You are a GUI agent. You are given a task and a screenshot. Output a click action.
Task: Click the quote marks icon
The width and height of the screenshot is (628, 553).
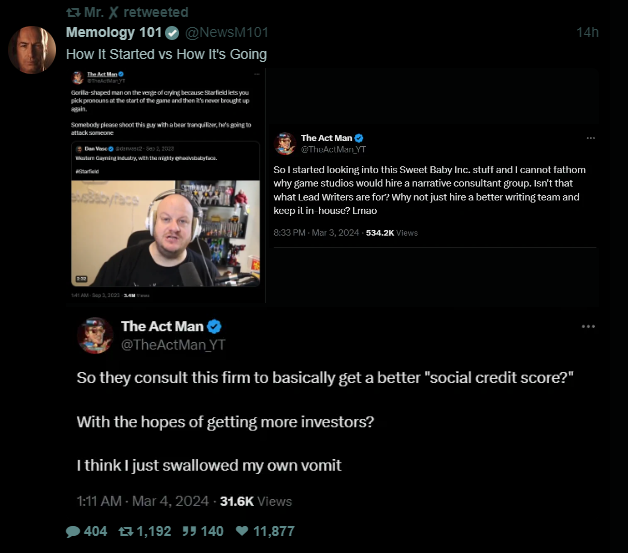(189, 531)
